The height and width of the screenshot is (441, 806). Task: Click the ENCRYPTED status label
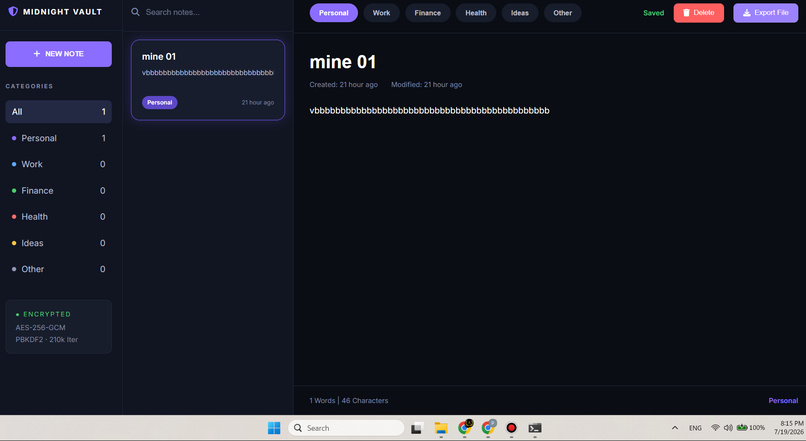click(x=44, y=314)
